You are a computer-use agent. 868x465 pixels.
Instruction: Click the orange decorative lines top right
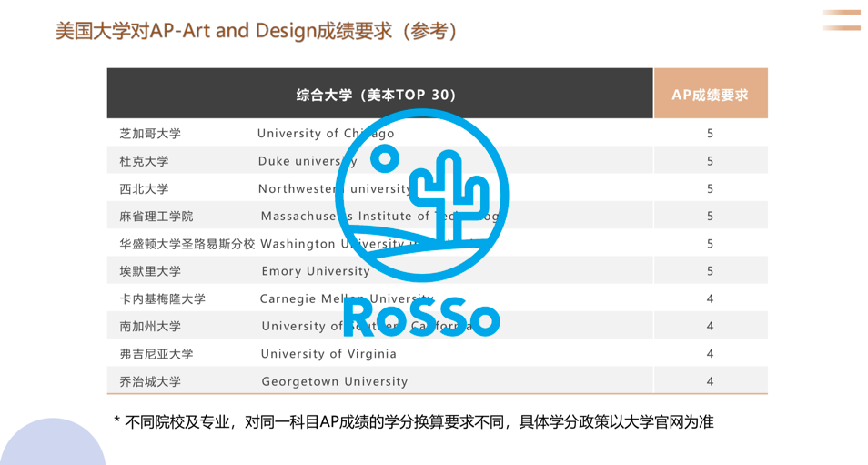coord(841,20)
